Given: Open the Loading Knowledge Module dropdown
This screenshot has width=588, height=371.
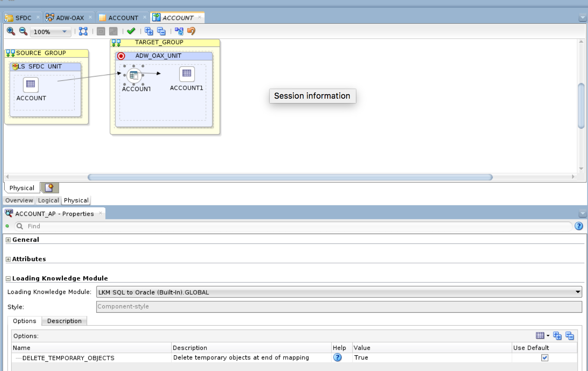Looking at the screenshot, I should coord(577,292).
